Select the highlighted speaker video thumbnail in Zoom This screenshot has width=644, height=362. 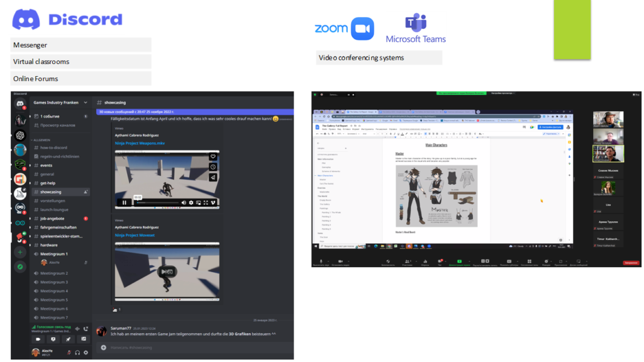click(x=608, y=153)
